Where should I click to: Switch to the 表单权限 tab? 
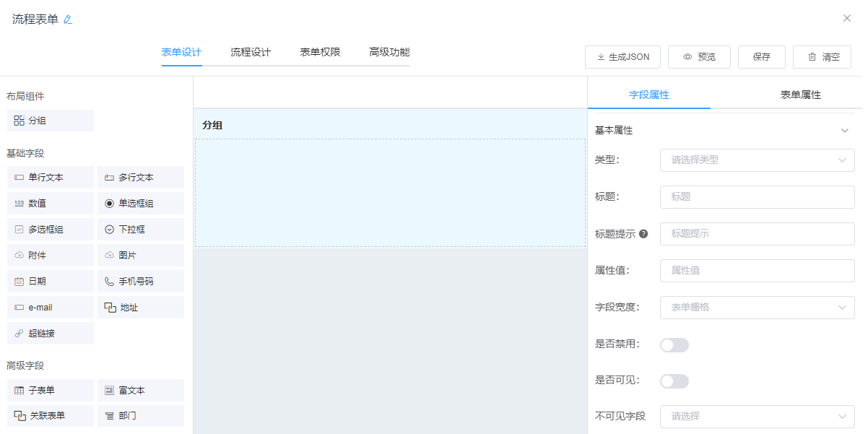tap(320, 53)
